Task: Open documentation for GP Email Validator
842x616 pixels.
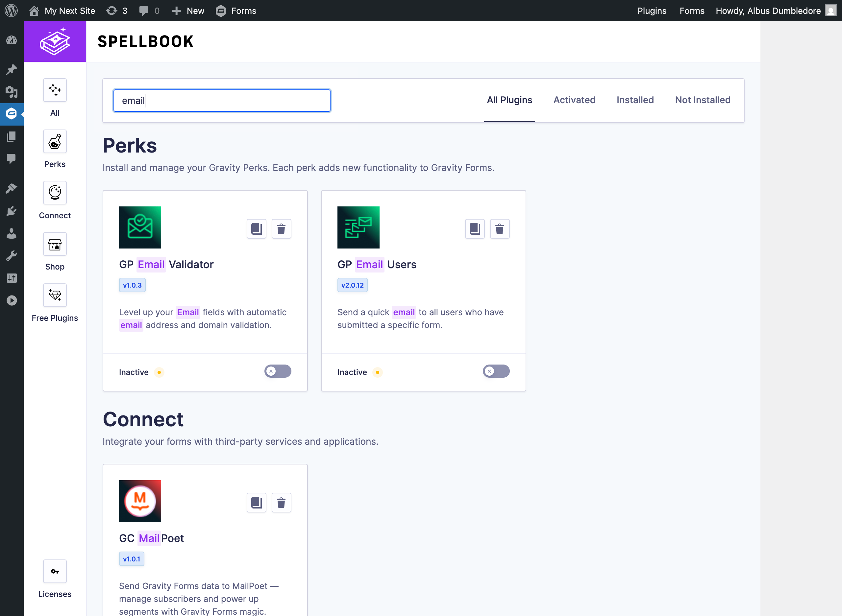Action: tap(256, 228)
